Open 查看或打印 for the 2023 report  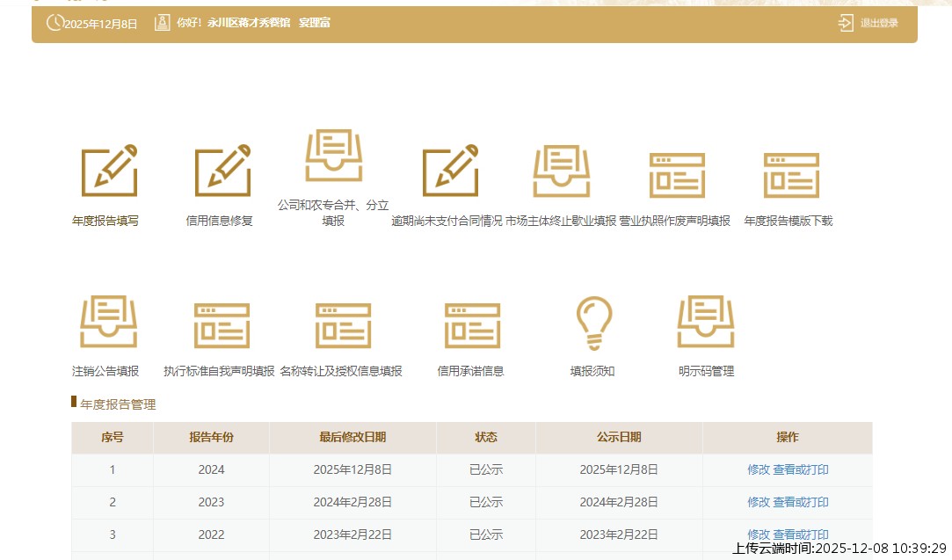click(800, 502)
